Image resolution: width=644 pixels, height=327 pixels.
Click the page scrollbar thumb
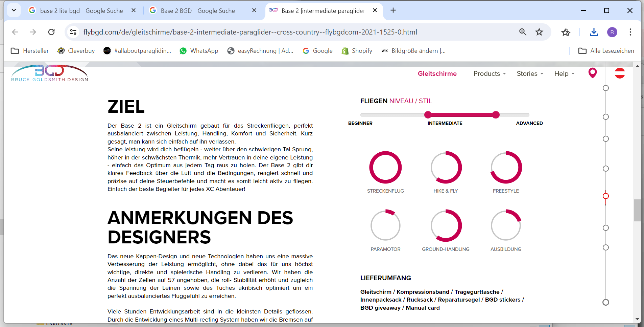pos(637,210)
